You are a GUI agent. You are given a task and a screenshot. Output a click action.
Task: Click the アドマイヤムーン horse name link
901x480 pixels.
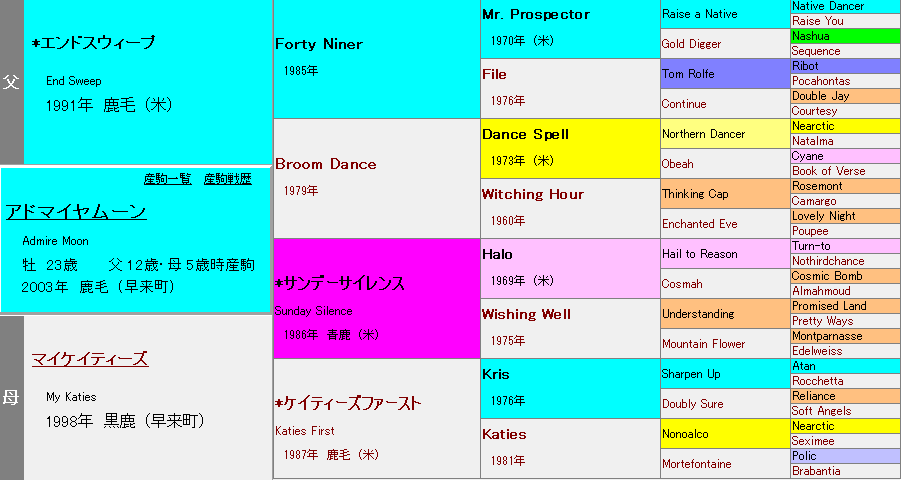(76, 212)
